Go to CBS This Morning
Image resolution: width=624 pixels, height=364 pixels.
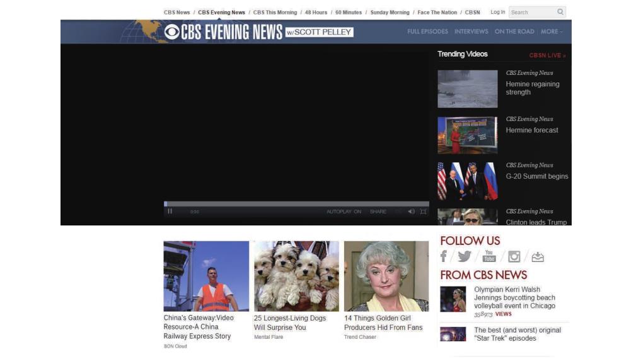(x=275, y=13)
